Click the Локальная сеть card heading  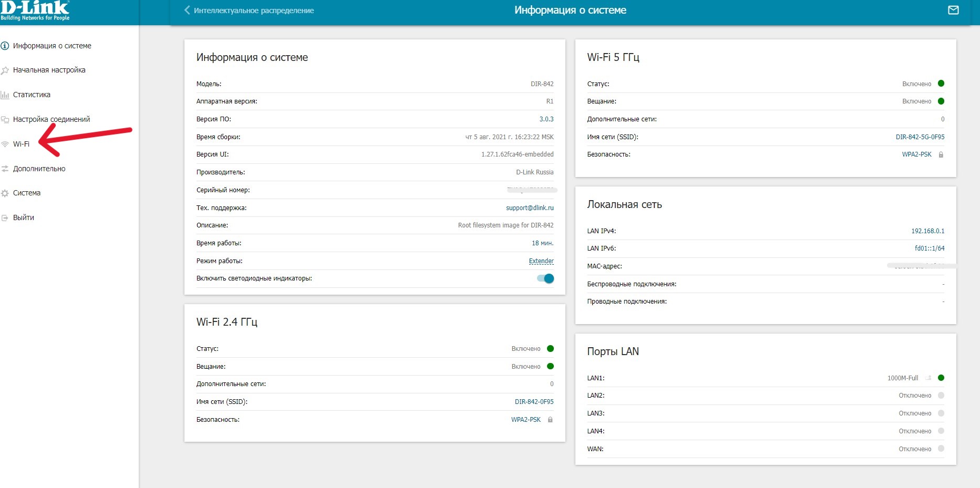click(x=624, y=204)
